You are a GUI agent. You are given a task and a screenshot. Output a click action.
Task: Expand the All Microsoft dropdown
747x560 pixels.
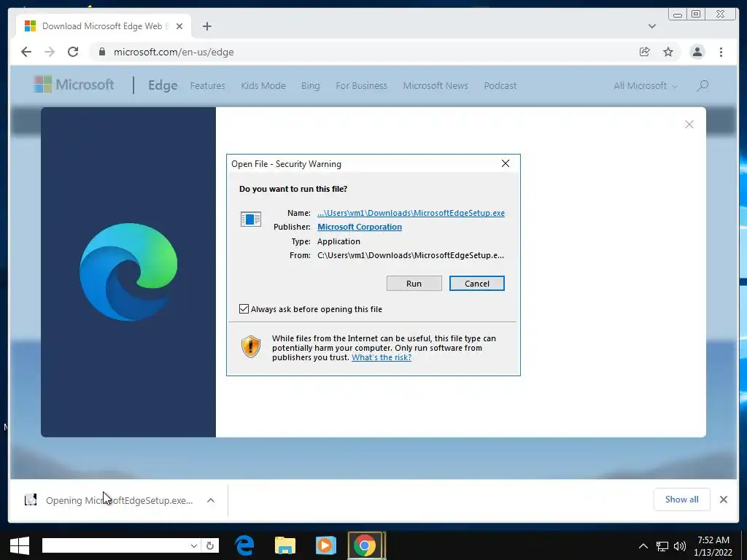click(645, 86)
